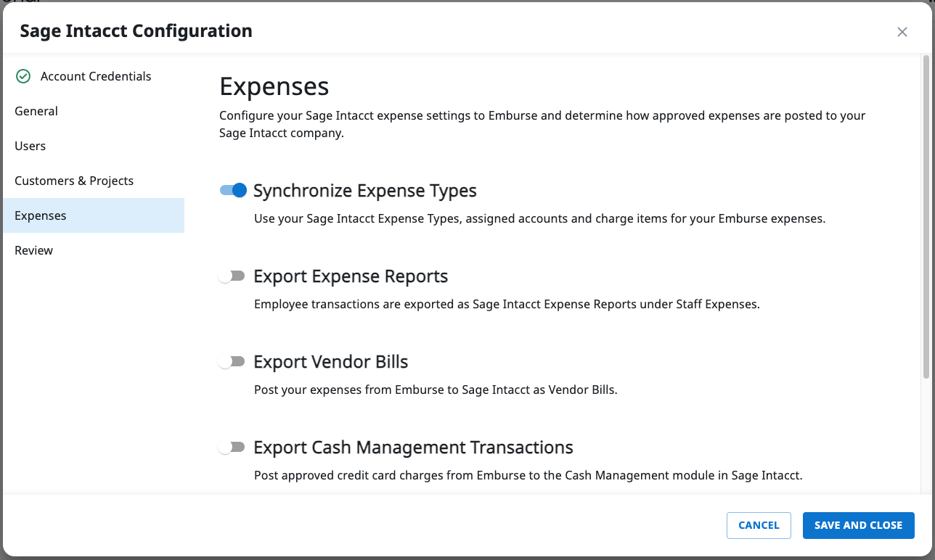This screenshot has width=935, height=560.
Task: Click the Expenses page heading
Action: (274, 86)
